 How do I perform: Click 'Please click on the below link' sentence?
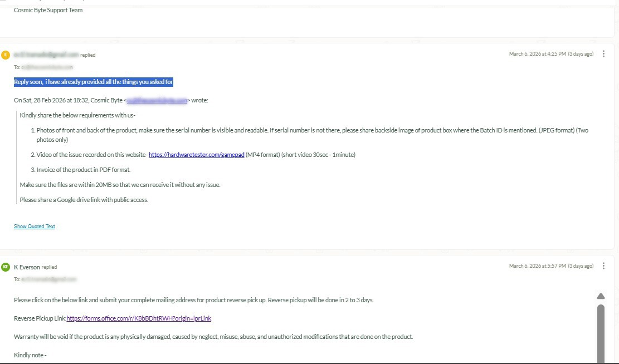pyautogui.click(x=193, y=300)
